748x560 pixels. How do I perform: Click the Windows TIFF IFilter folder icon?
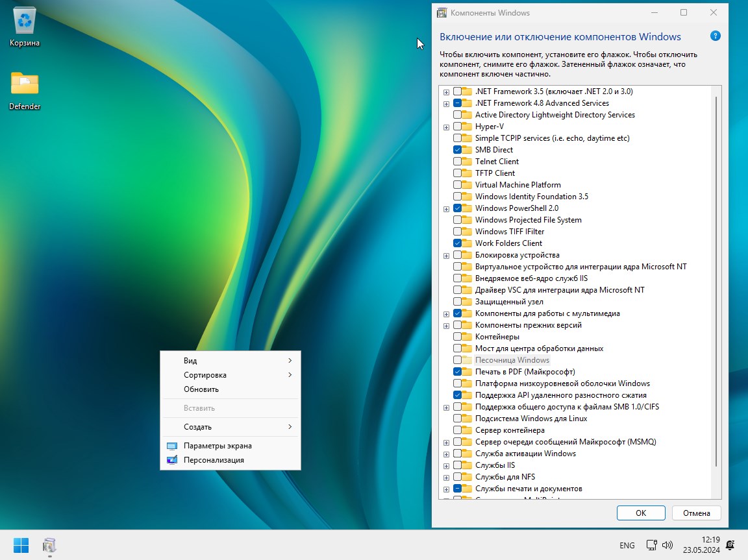coord(467,232)
